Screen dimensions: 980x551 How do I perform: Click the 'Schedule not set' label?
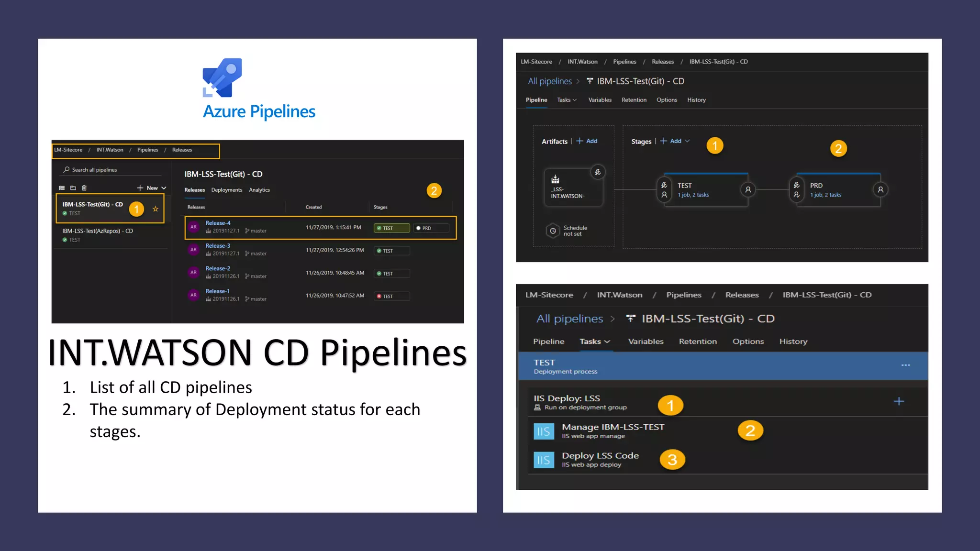[x=575, y=231]
